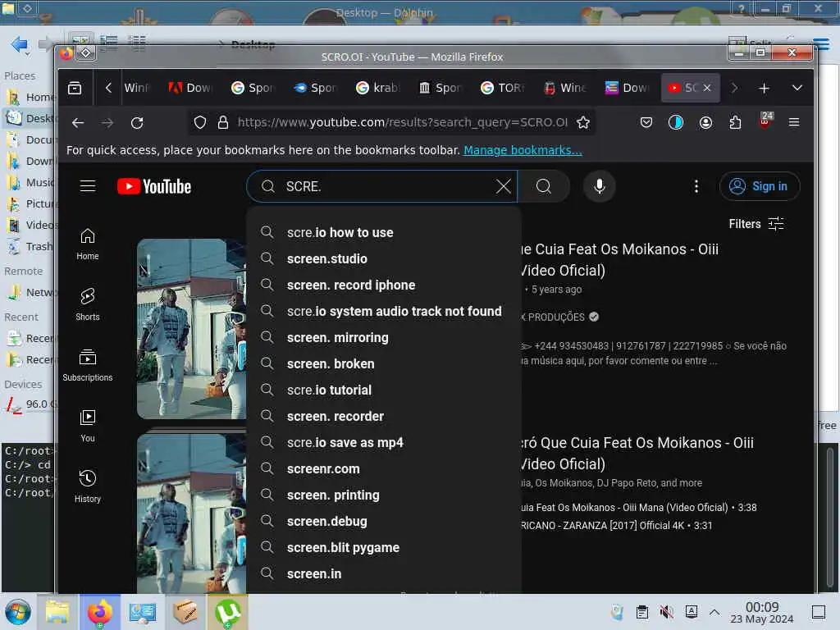Open Firefox account icon
This screenshot has height=630, width=840.
coord(705,123)
